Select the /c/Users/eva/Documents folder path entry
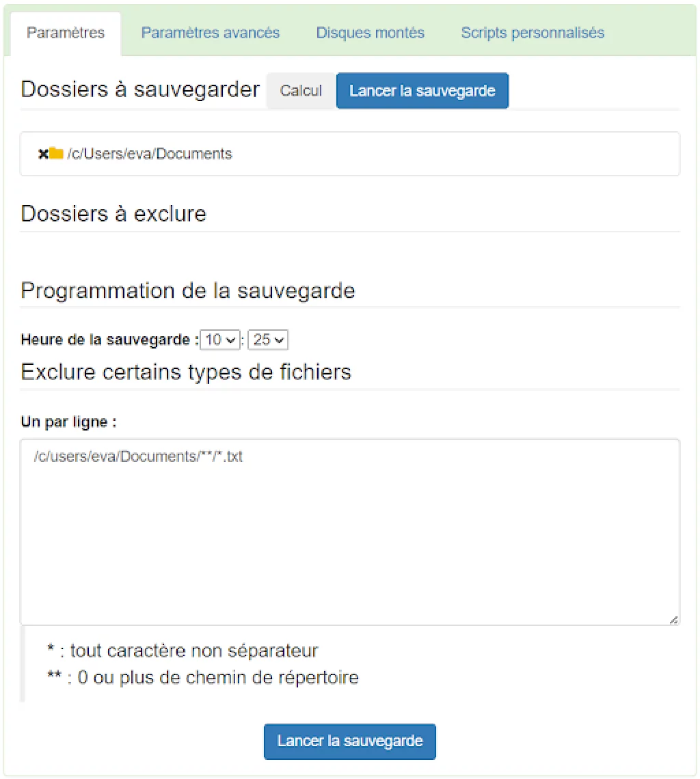The width and height of the screenshot is (700, 779). pyautogui.click(x=150, y=154)
